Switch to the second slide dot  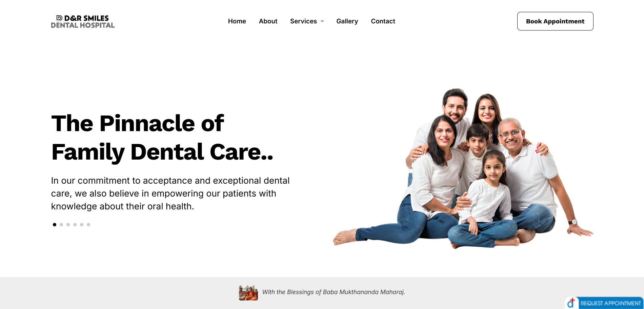coord(61,225)
